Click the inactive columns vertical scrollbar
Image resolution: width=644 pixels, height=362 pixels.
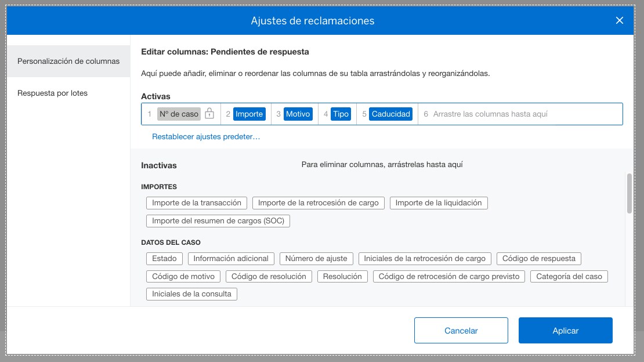[x=629, y=193]
